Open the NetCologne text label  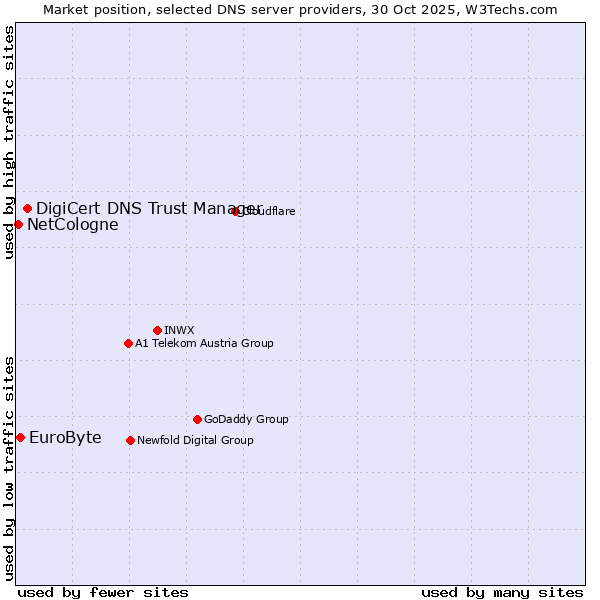[x=72, y=225]
